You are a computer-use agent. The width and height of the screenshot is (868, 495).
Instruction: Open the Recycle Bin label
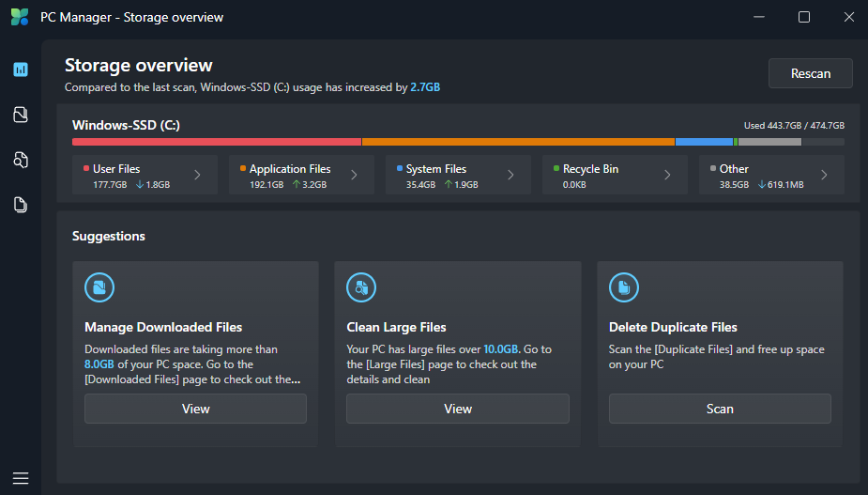click(590, 168)
